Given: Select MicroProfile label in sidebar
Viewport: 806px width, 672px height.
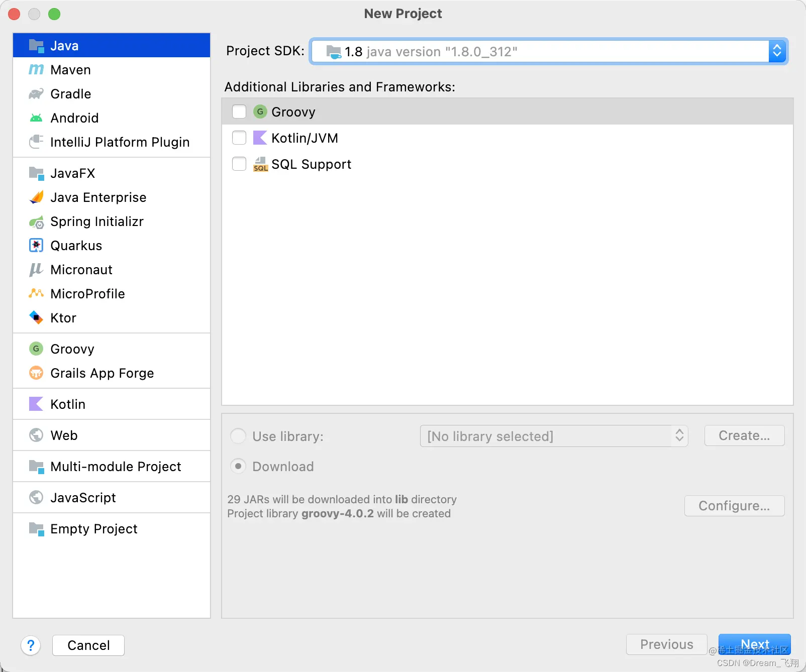Looking at the screenshot, I should point(87,294).
